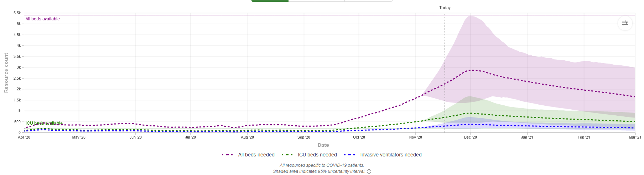Click the purple dashed legend line swatch
644x175 pixels.
click(x=227, y=155)
